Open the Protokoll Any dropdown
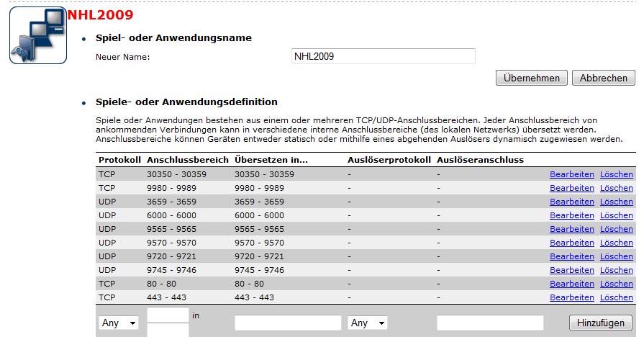This screenshot has height=337, width=644. point(119,323)
